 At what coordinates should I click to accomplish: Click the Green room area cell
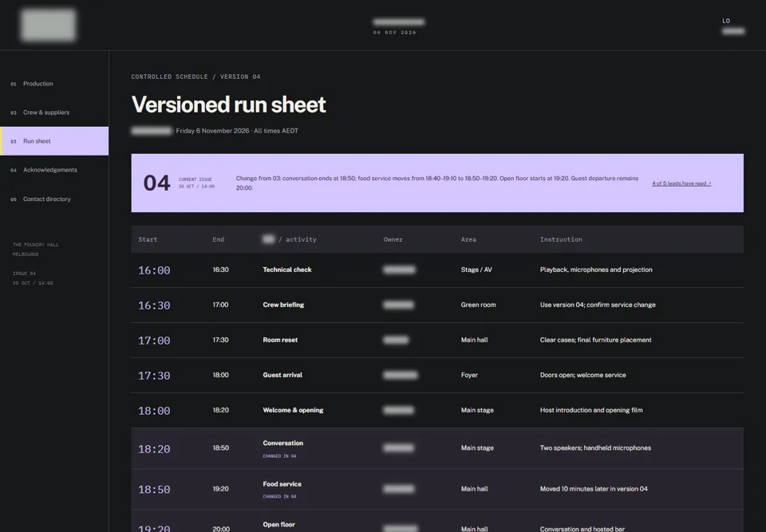pyautogui.click(x=478, y=305)
